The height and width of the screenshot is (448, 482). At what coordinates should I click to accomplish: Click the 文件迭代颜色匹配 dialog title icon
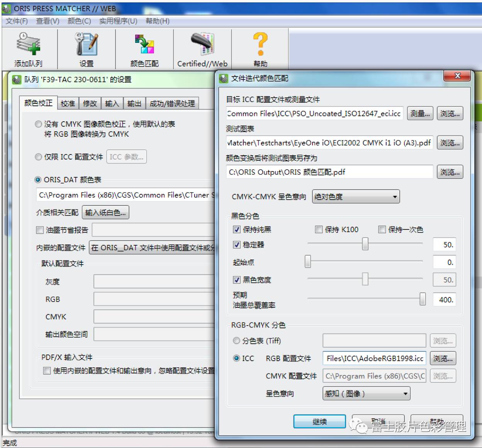(x=224, y=78)
